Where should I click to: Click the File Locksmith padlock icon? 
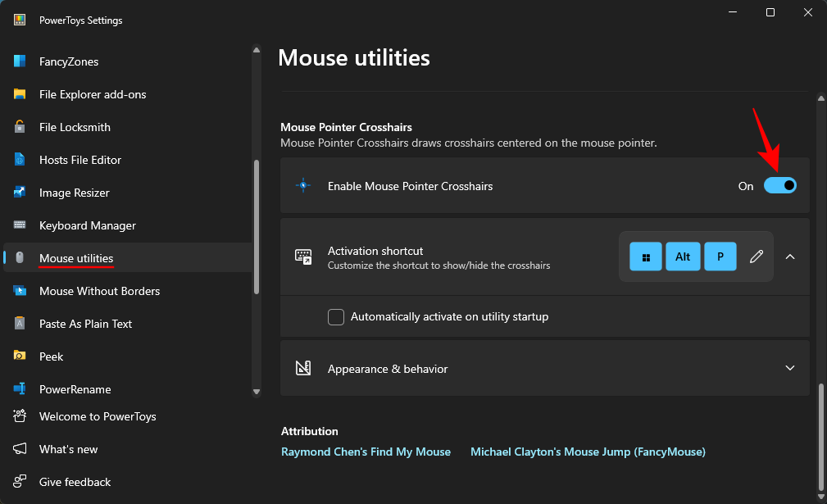pos(20,126)
